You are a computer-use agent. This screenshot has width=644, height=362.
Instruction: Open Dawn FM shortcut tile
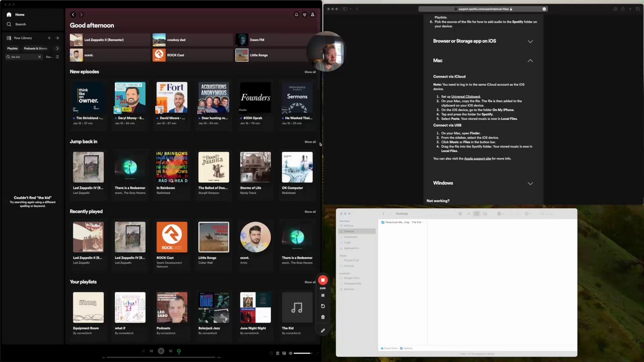[x=276, y=40]
